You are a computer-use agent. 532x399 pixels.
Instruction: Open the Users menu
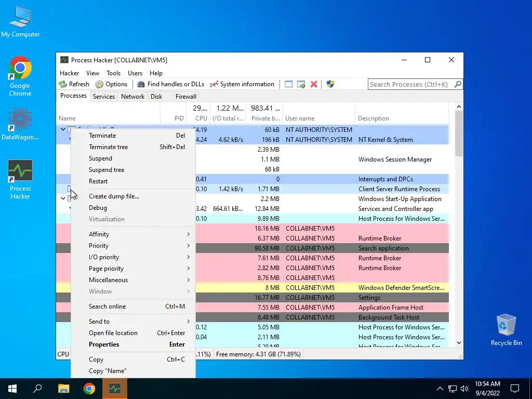click(135, 73)
